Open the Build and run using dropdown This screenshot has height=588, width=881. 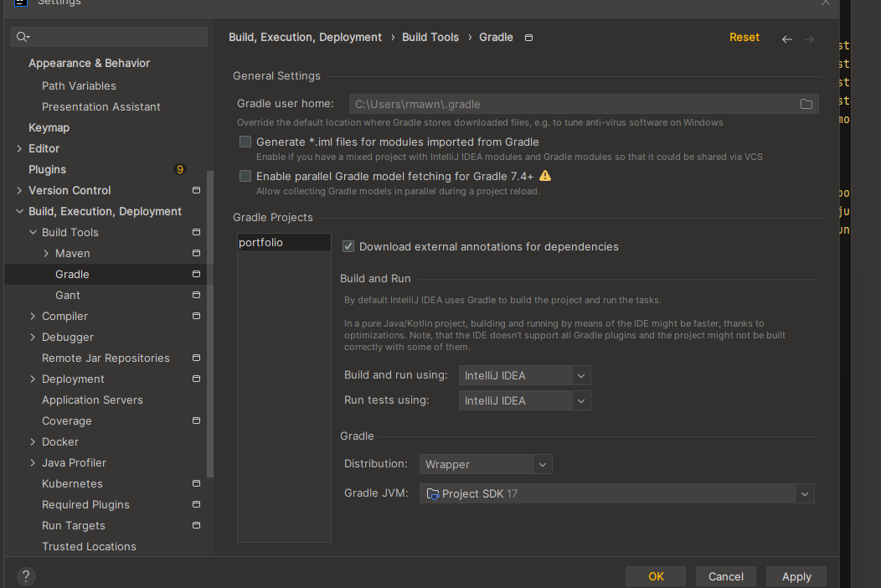[x=524, y=375]
